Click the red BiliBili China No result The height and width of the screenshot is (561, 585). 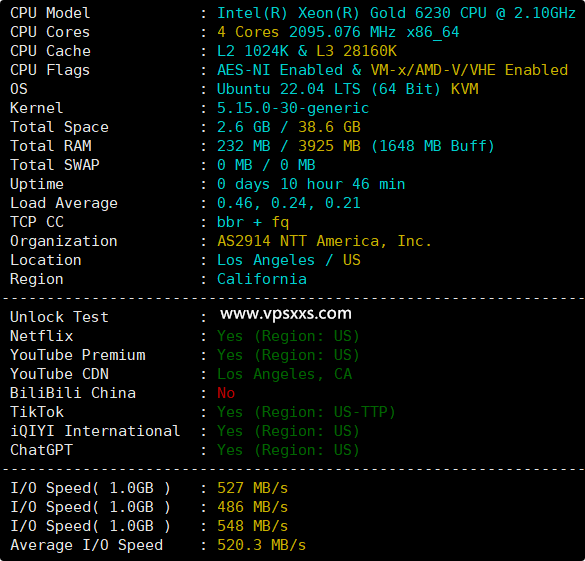pyautogui.click(x=226, y=393)
